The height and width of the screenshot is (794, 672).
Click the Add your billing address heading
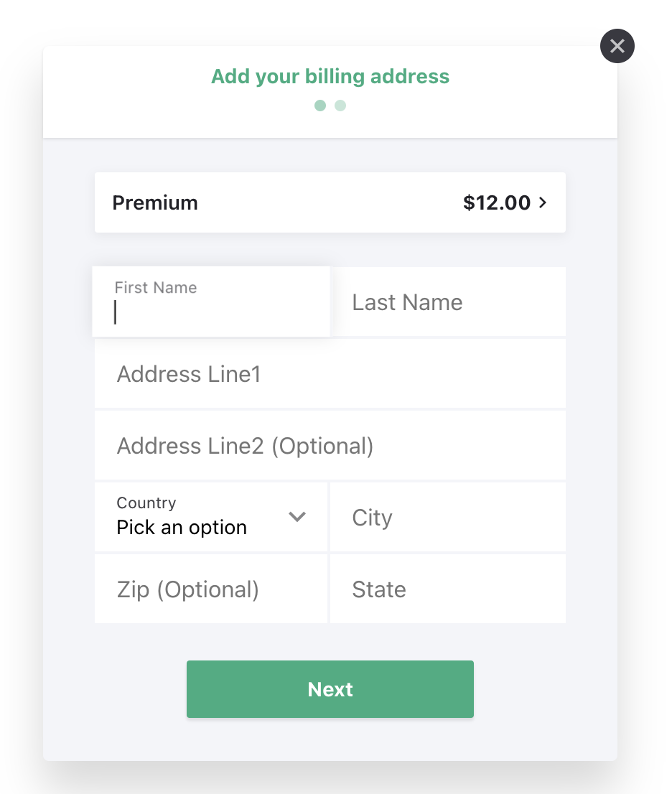coord(330,77)
